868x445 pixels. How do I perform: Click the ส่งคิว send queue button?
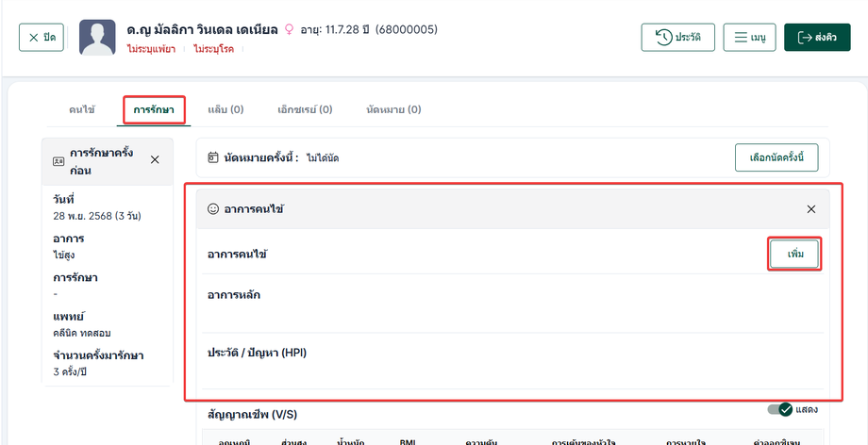click(817, 37)
